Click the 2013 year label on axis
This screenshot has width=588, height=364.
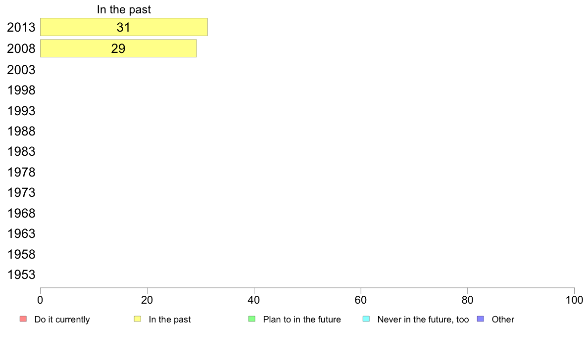[x=21, y=27]
